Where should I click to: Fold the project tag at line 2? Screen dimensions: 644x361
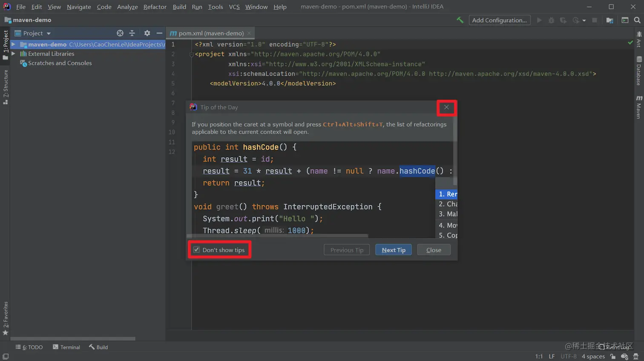coord(192,54)
